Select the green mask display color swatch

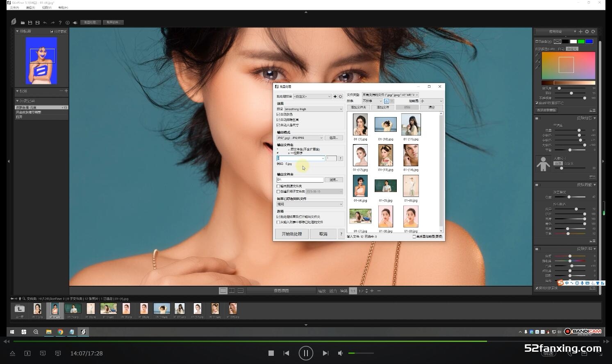(x=581, y=41)
